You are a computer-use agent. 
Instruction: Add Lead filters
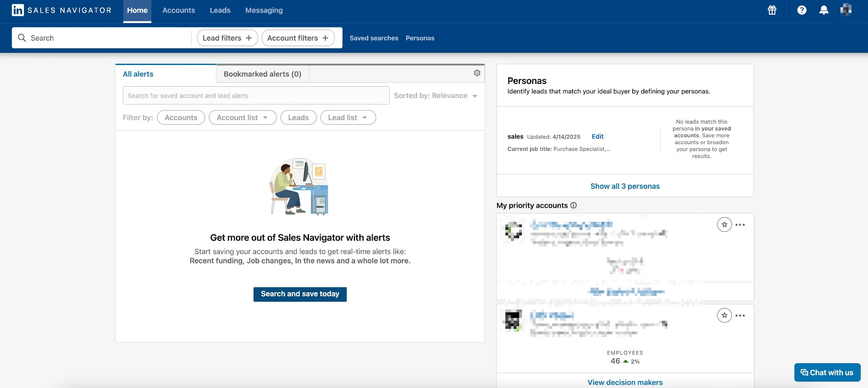[x=227, y=38]
